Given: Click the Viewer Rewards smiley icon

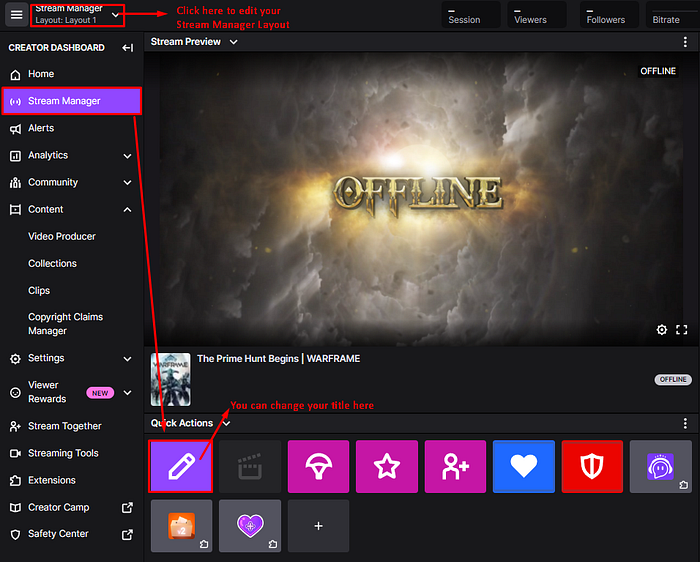Looking at the screenshot, I should [15, 392].
